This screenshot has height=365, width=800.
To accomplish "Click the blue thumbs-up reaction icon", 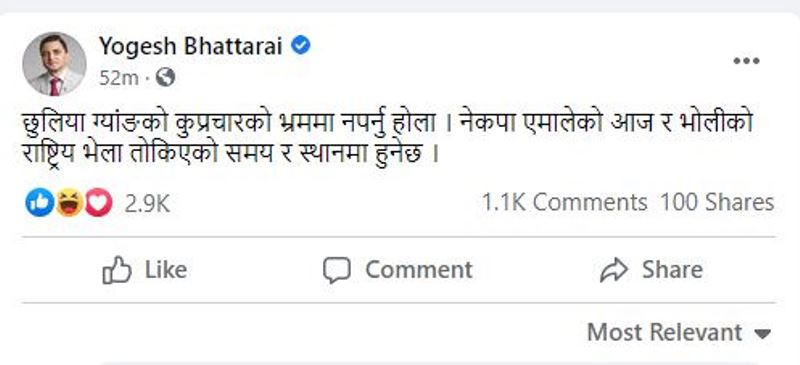I will point(39,203).
